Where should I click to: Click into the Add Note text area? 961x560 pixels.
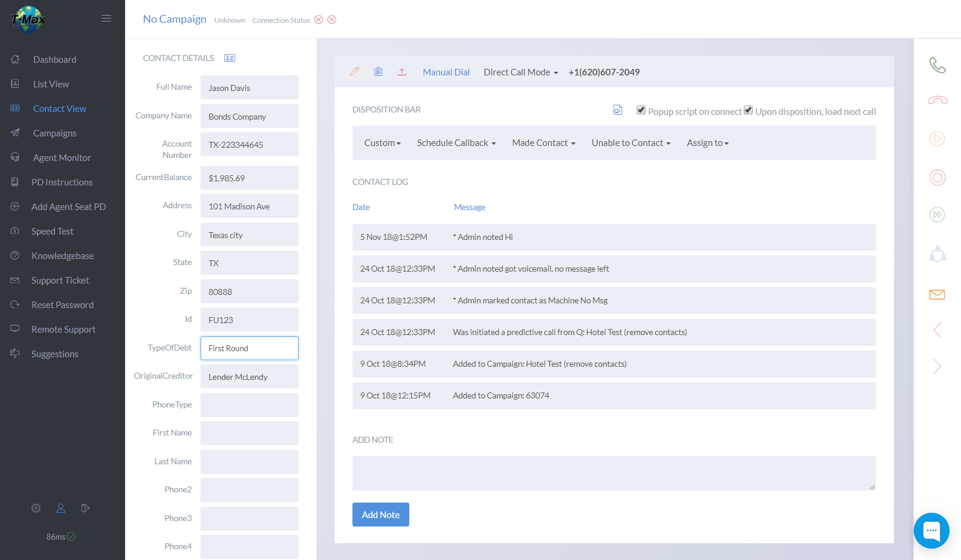[614, 473]
